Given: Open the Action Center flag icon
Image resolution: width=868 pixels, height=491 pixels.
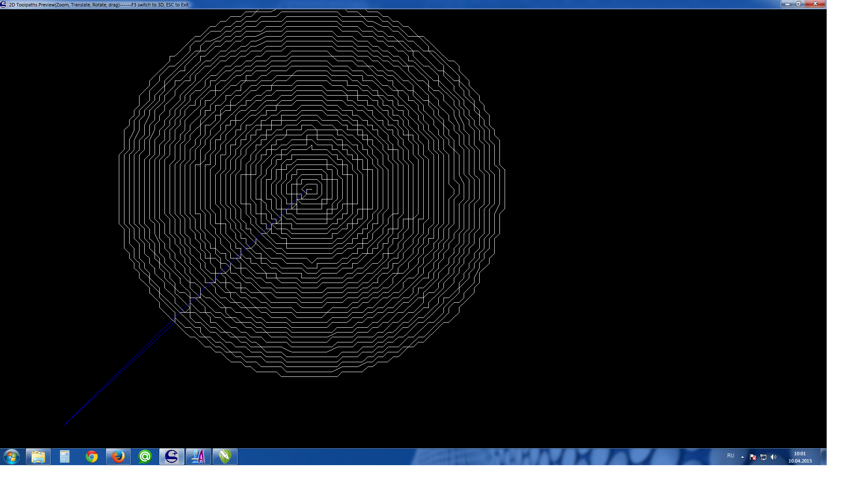Looking at the screenshot, I should coord(753,457).
